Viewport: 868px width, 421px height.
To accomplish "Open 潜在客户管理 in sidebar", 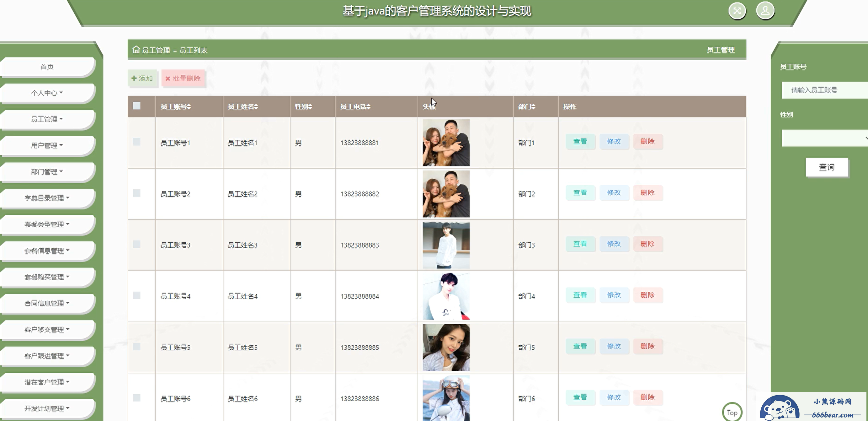I will point(47,382).
